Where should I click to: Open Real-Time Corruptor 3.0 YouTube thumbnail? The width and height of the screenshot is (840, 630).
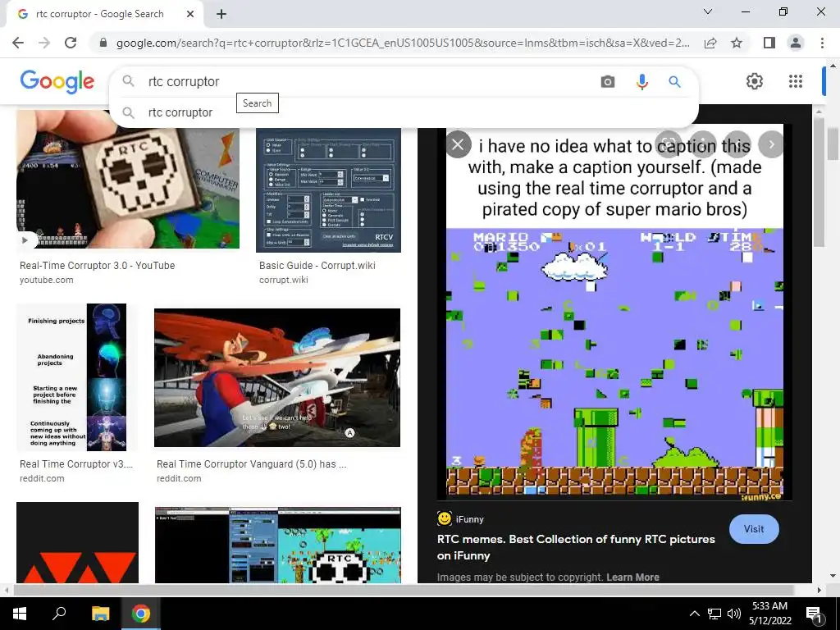pyautogui.click(x=128, y=180)
